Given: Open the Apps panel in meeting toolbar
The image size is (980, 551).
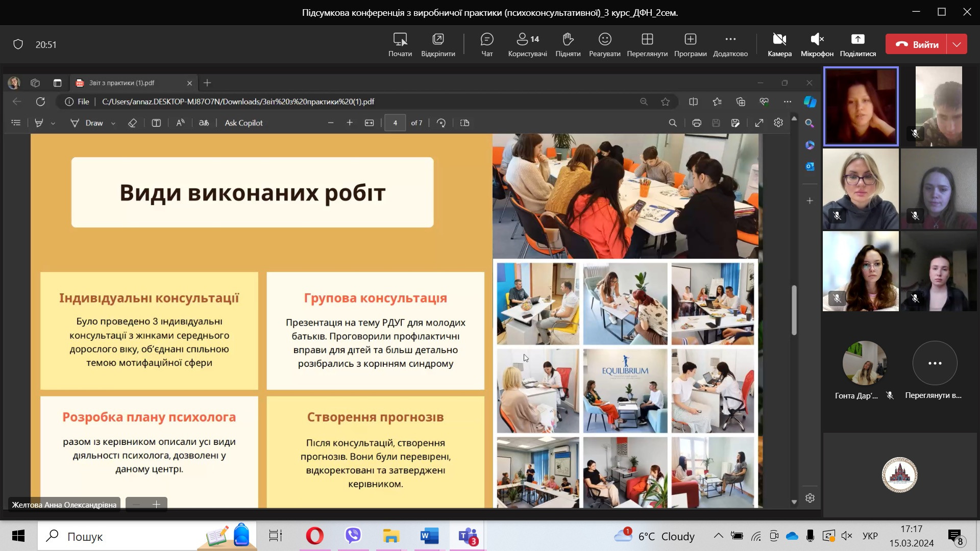Looking at the screenshot, I should pos(690,44).
